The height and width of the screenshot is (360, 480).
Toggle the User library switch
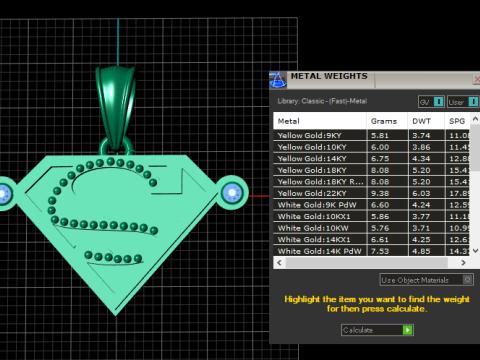[463, 102]
